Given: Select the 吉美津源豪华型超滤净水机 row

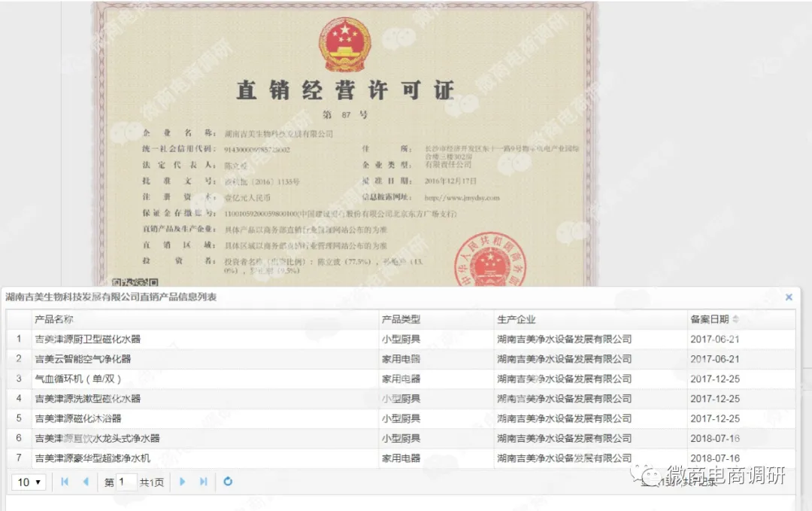Looking at the screenshot, I should pos(93,458).
